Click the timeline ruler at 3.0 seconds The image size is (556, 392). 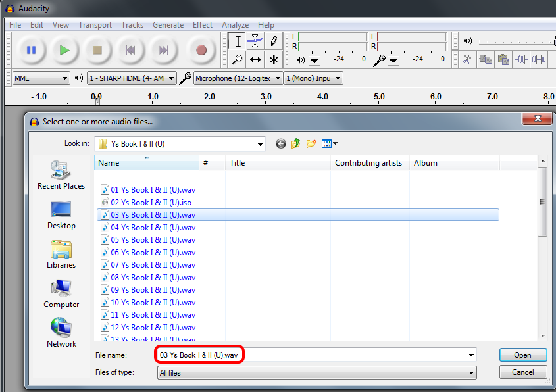click(266, 97)
